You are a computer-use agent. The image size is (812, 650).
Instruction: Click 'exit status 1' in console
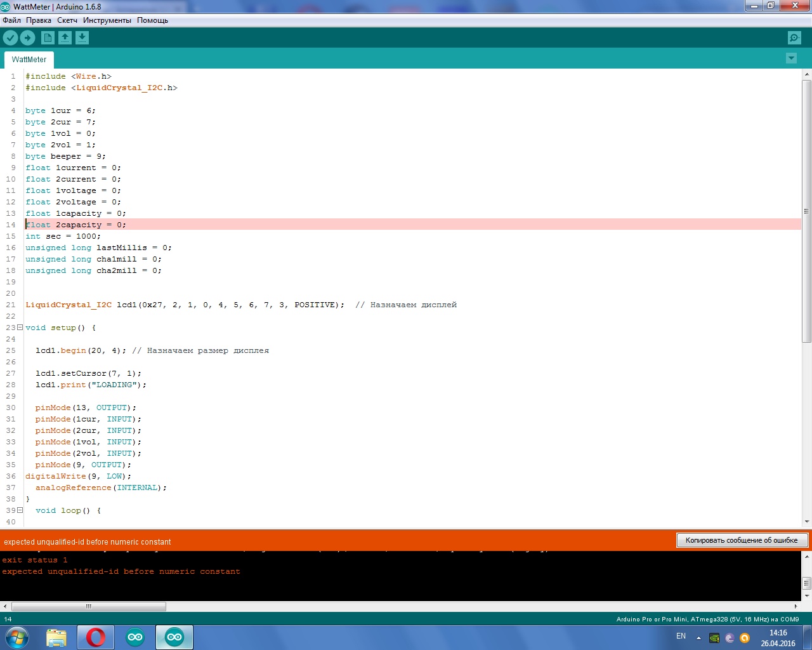pyautogui.click(x=35, y=560)
